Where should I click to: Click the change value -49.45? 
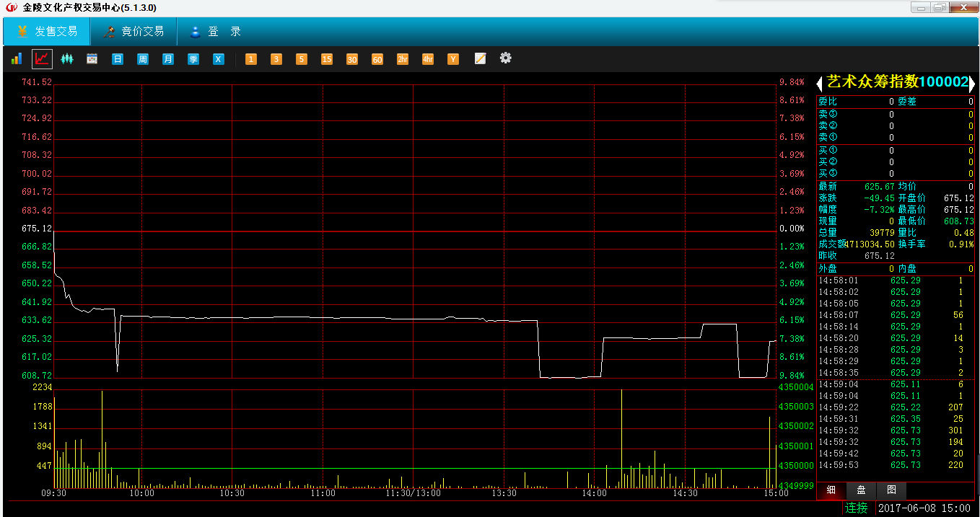click(x=879, y=198)
